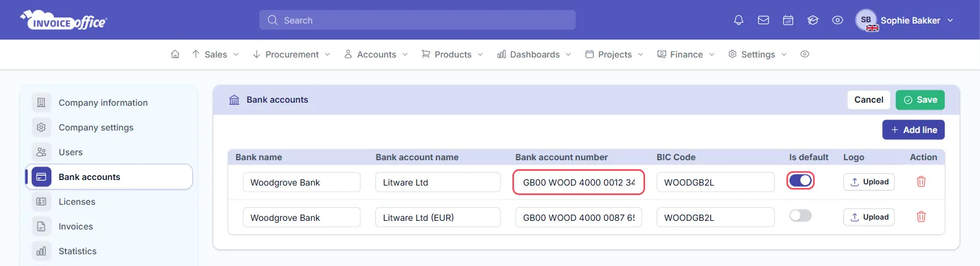
Task: Focus the Search field
Action: pos(417,20)
